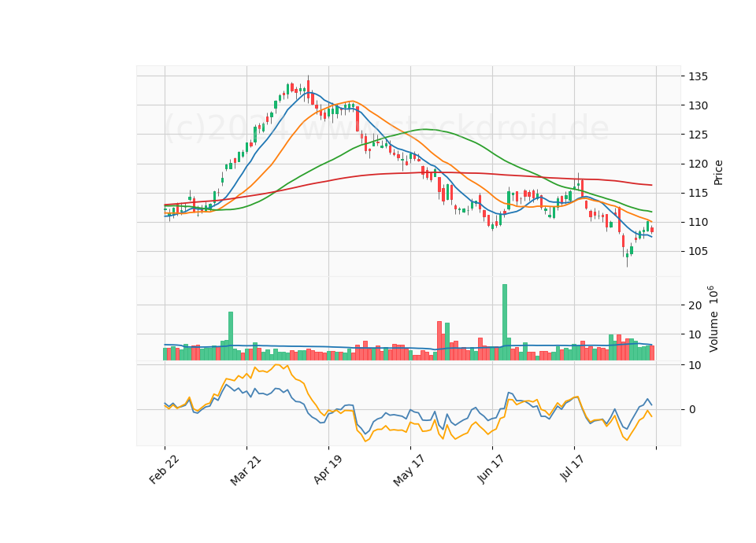The width and height of the screenshot is (756, 543).
Task: Select the 120 price tick label
Action: pos(698,164)
